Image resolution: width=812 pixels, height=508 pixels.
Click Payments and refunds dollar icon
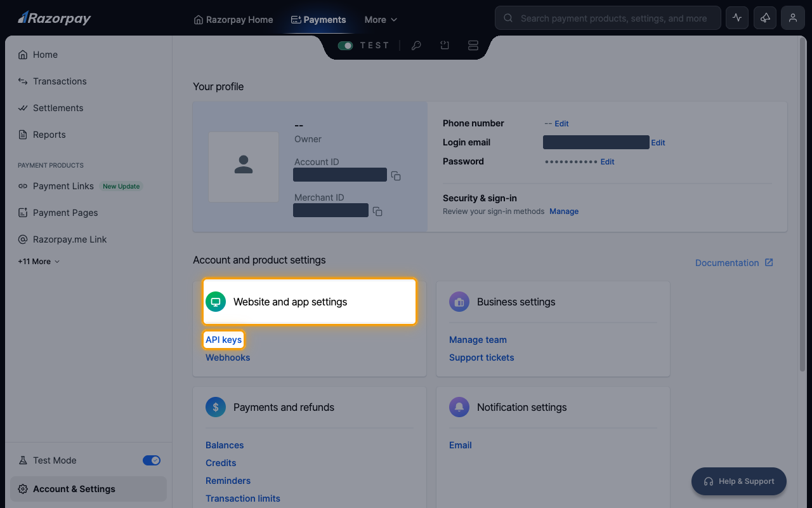216,407
